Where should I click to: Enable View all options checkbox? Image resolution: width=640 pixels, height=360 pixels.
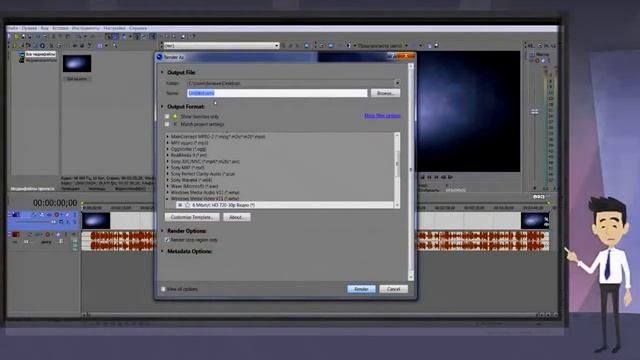[x=163, y=289]
